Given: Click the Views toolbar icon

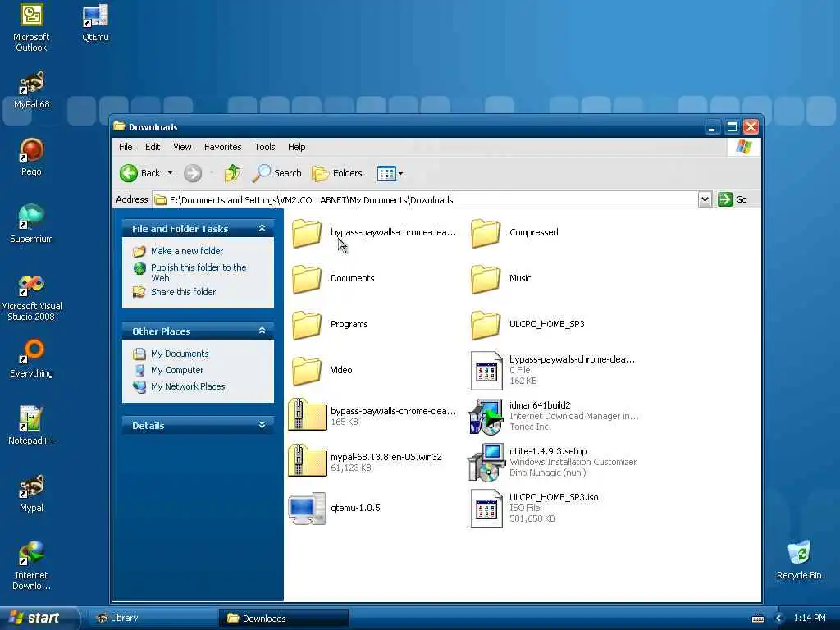Looking at the screenshot, I should [386, 173].
